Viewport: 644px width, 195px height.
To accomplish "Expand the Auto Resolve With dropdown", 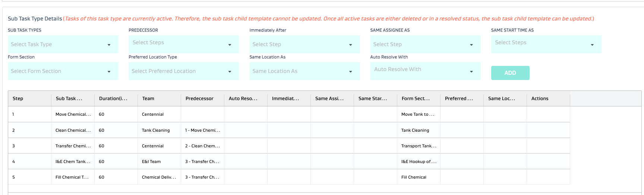I will [425, 71].
